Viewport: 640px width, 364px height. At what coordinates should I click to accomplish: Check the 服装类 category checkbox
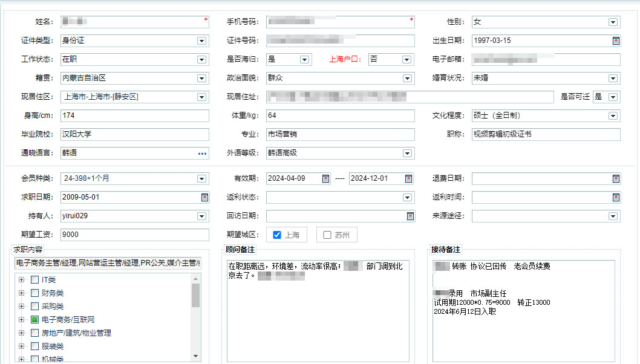(34, 346)
